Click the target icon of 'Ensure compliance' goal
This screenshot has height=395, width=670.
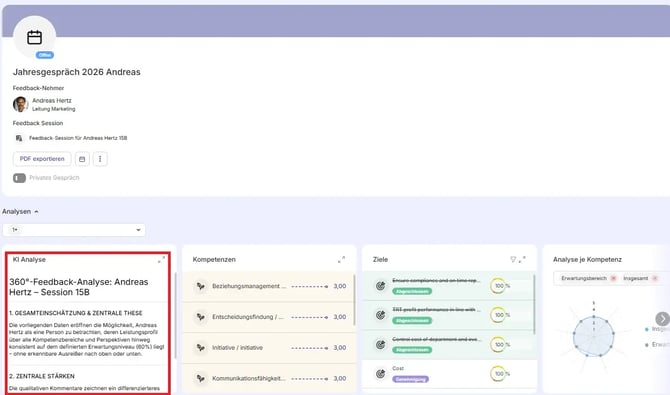[x=380, y=286]
